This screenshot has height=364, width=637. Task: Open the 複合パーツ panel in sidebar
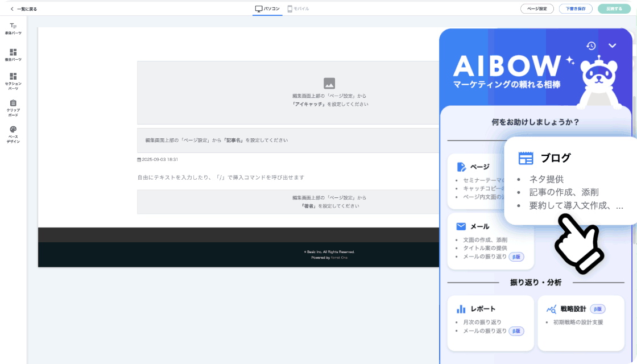13,55
